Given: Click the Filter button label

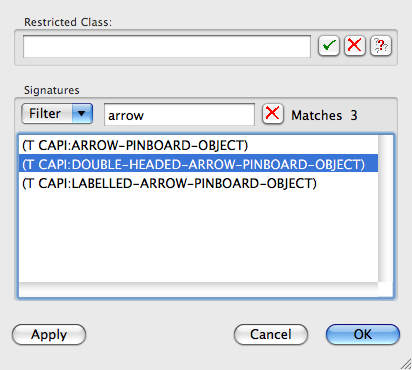Looking at the screenshot, I should [x=45, y=114].
